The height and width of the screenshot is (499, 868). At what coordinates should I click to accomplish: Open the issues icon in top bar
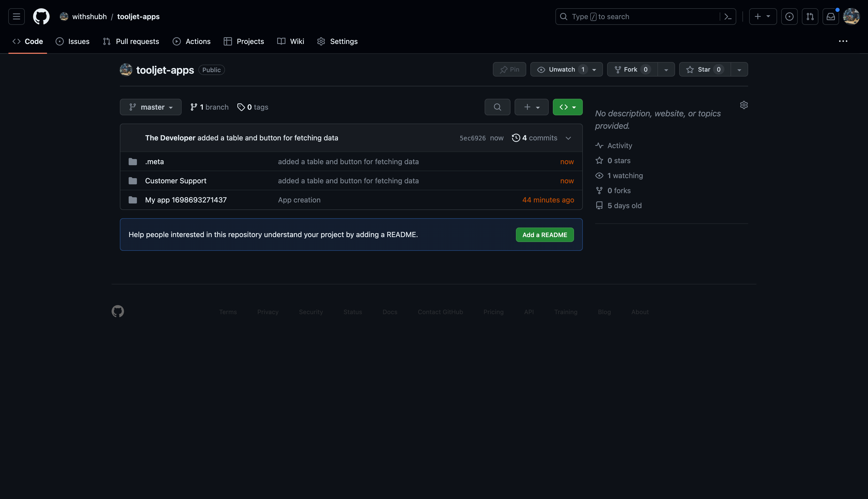coord(789,17)
